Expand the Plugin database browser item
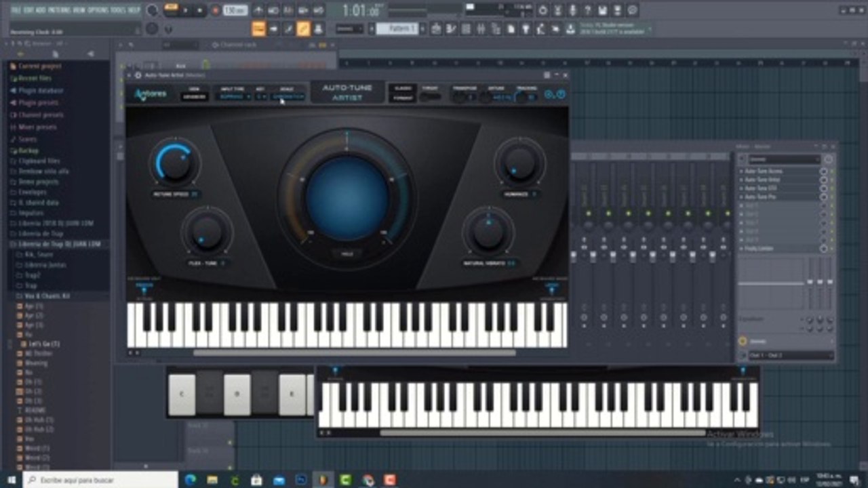 (x=41, y=91)
